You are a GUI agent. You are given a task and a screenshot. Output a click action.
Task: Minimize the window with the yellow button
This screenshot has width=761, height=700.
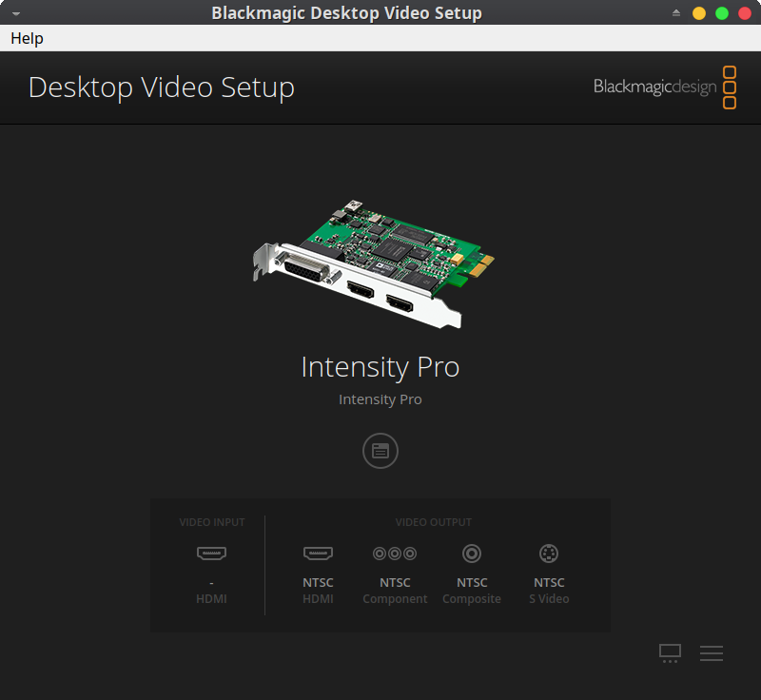(699, 13)
